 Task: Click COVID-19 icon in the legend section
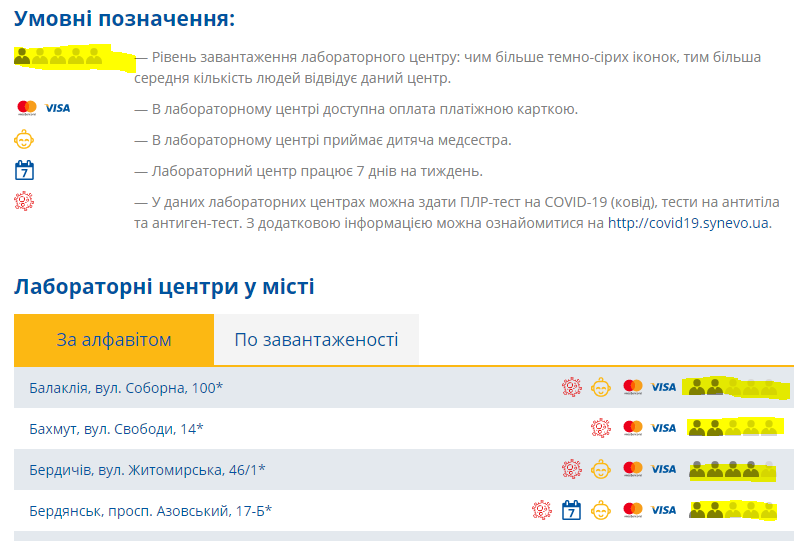[x=25, y=201]
